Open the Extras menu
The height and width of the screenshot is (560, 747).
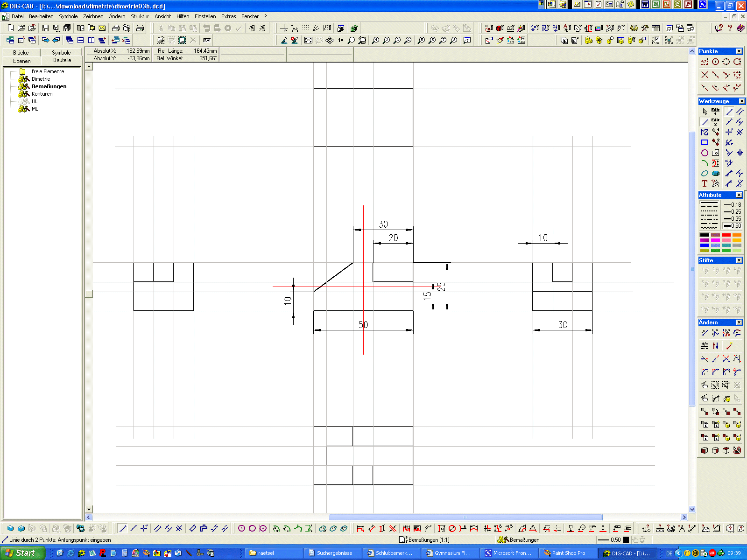(228, 16)
